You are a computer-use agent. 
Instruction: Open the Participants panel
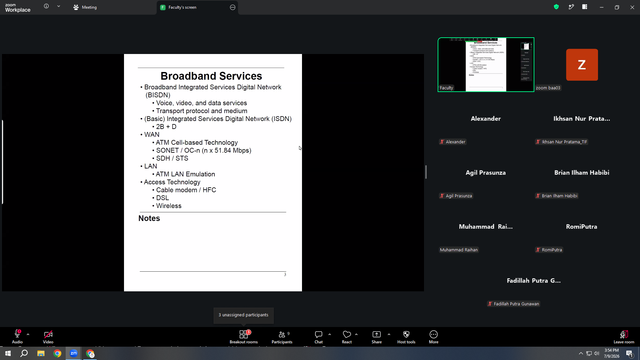[282, 337]
